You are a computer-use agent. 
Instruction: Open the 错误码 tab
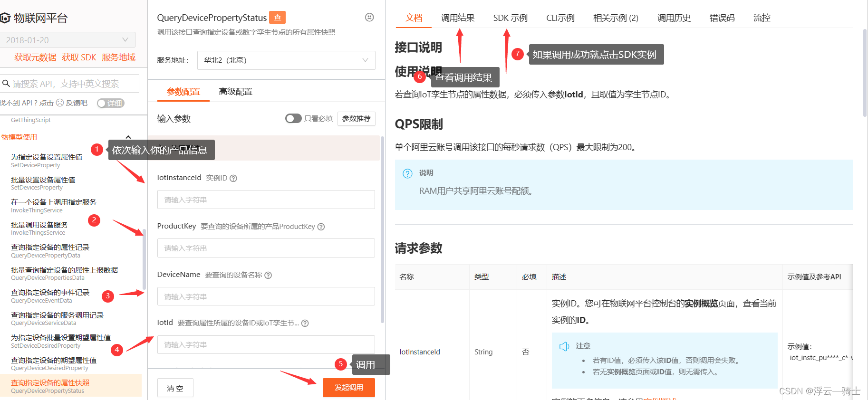722,18
